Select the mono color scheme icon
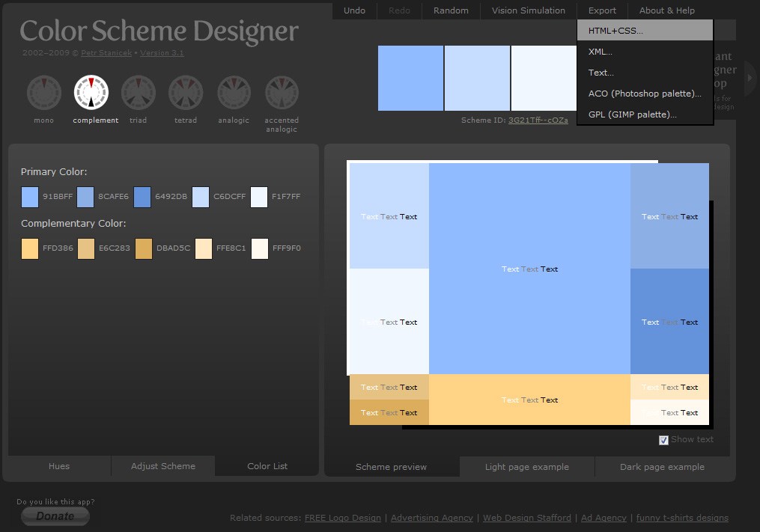The image size is (760, 532). click(43, 93)
